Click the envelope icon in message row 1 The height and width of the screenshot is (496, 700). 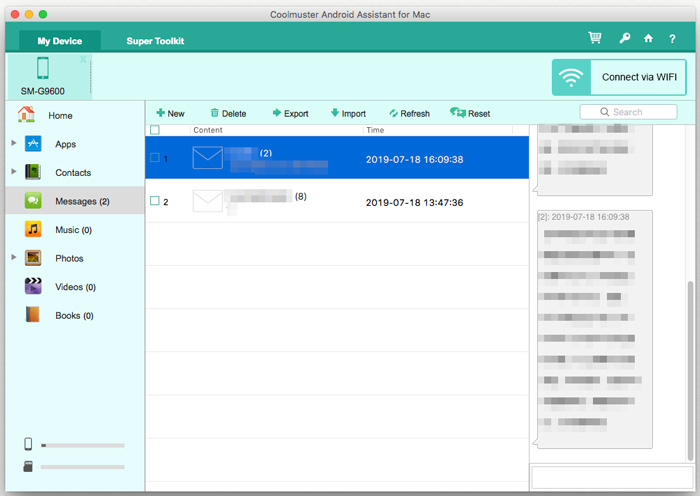pyautogui.click(x=208, y=158)
